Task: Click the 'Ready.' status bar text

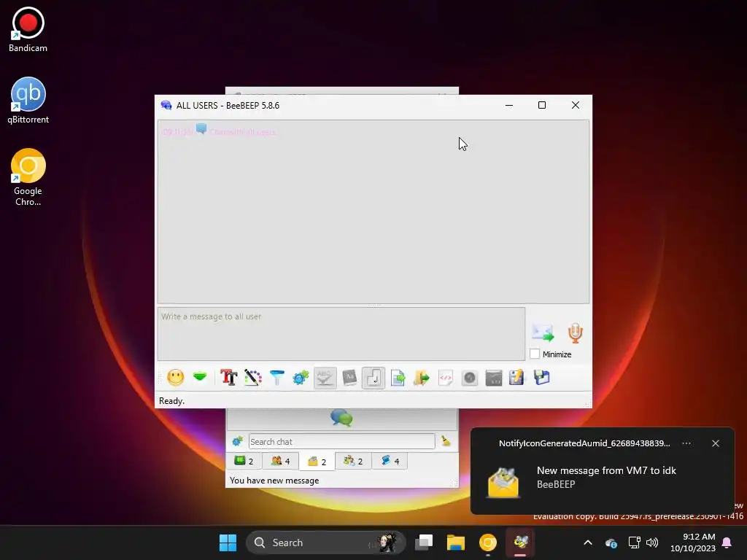Action: 171,401
